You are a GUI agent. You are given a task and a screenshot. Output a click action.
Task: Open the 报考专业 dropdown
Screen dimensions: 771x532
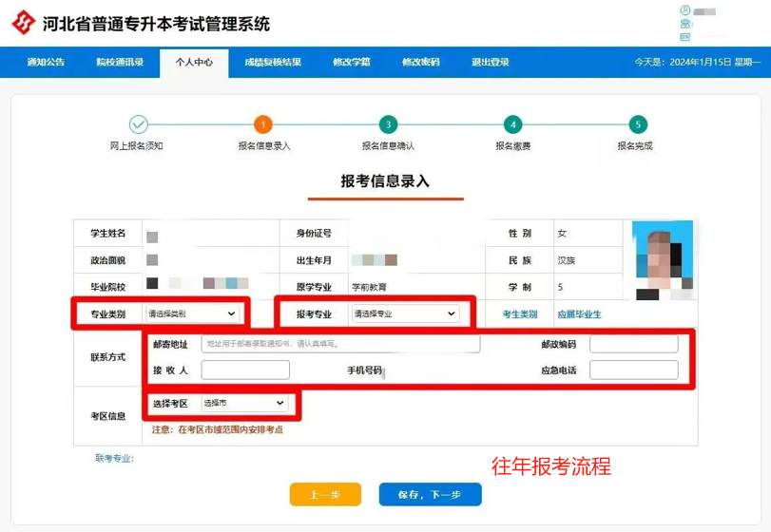point(406,313)
